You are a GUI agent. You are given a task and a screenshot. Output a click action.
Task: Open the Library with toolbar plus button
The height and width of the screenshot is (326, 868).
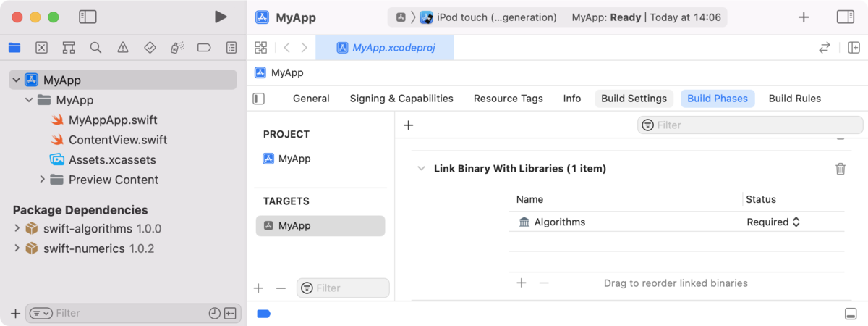click(x=804, y=17)
